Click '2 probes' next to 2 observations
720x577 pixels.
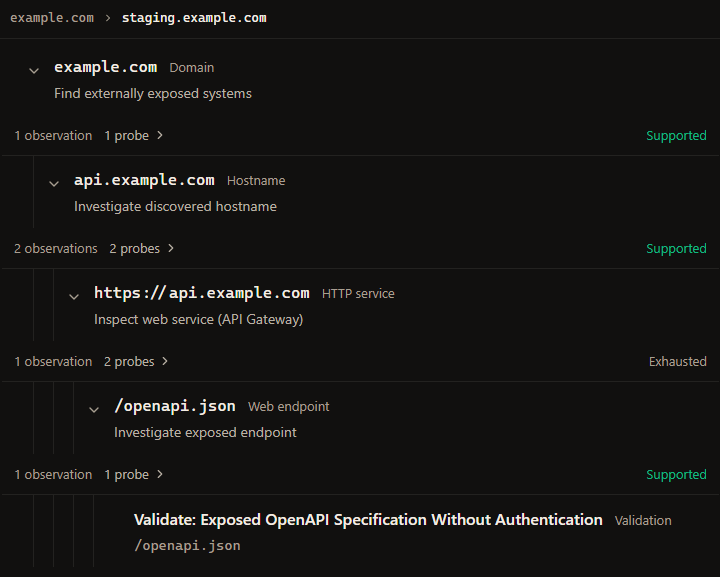coord(135,248)
